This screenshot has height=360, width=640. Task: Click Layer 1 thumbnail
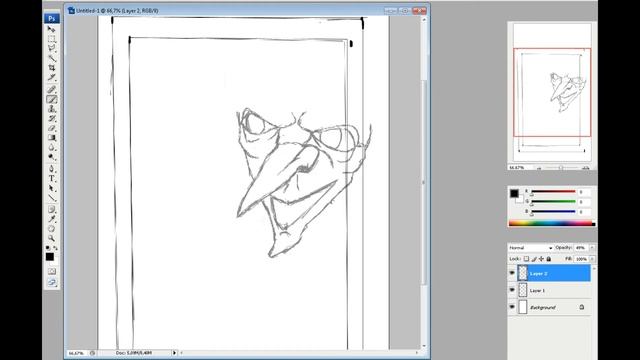click(x=523, y=290)
